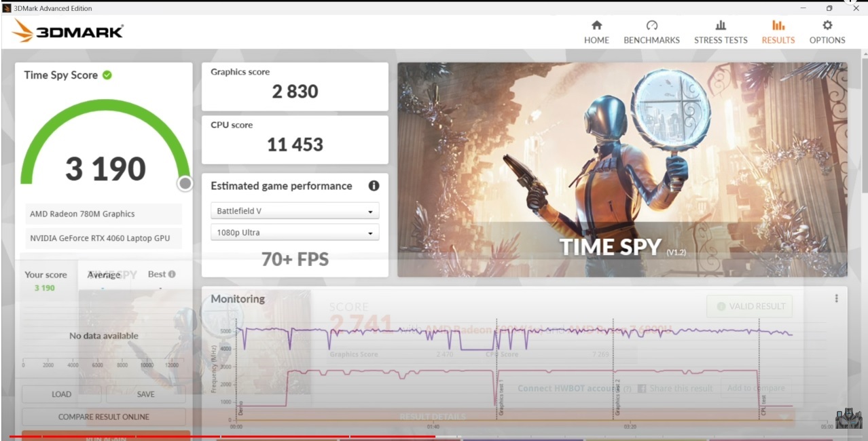Viewport: 868px width, 441px height.
Task: Click the 70+ FPS estimate
Action: tap(295, 258)
